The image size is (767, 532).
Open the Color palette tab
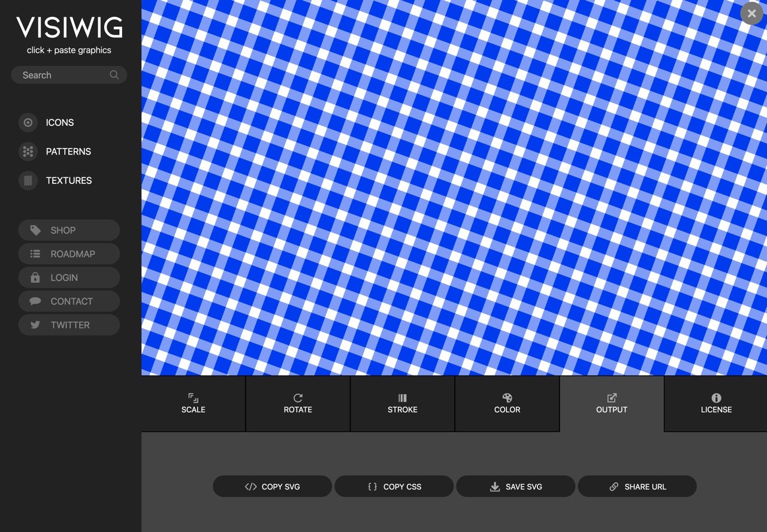click(x=507, y=403)
